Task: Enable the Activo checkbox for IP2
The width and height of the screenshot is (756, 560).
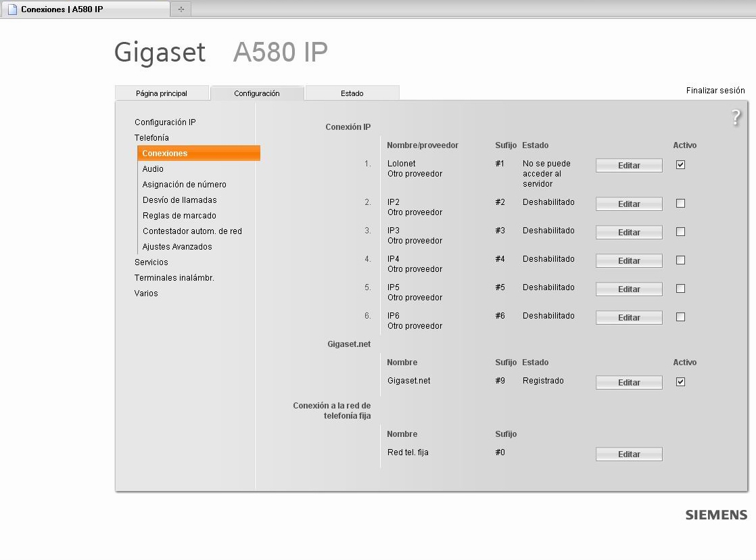Action: pos(681,203)
